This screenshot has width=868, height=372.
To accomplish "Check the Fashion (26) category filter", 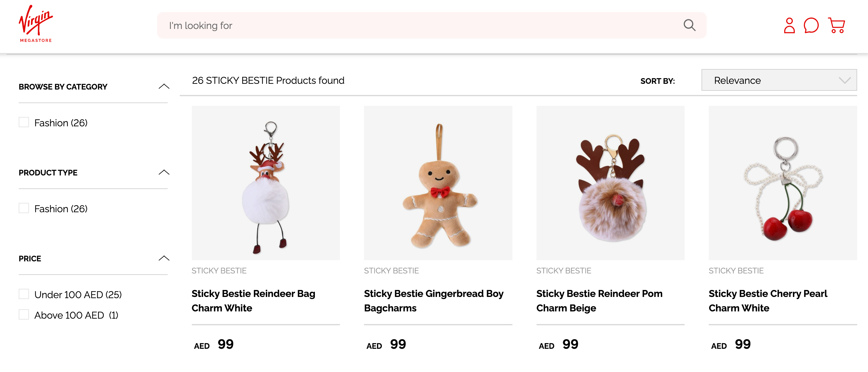I will (24, 122).
